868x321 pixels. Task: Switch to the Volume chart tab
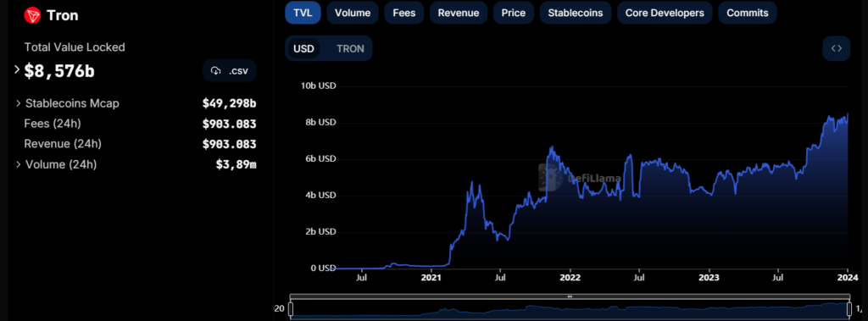point(353,13)
